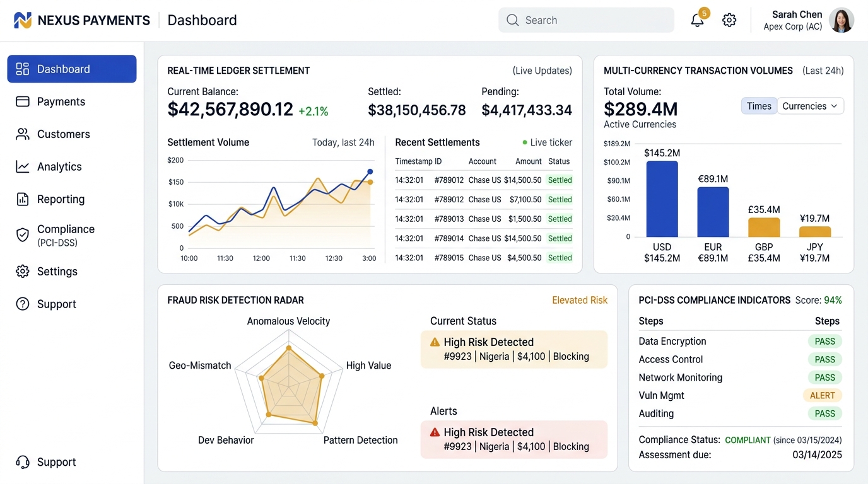The height and width of the screenshot is (484, 868).
Task: Click orange warning triangle under Current Status
Action: (x=435, y=342)
